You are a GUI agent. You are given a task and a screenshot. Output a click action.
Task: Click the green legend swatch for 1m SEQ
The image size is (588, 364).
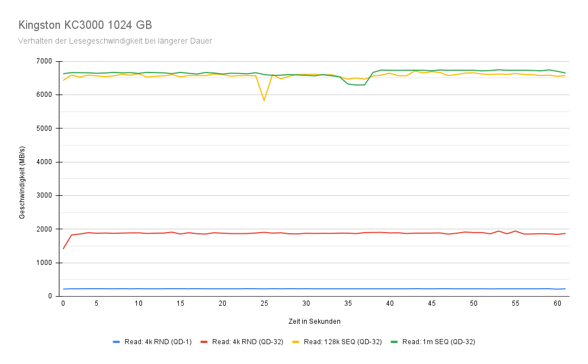(x=396, y=341)
